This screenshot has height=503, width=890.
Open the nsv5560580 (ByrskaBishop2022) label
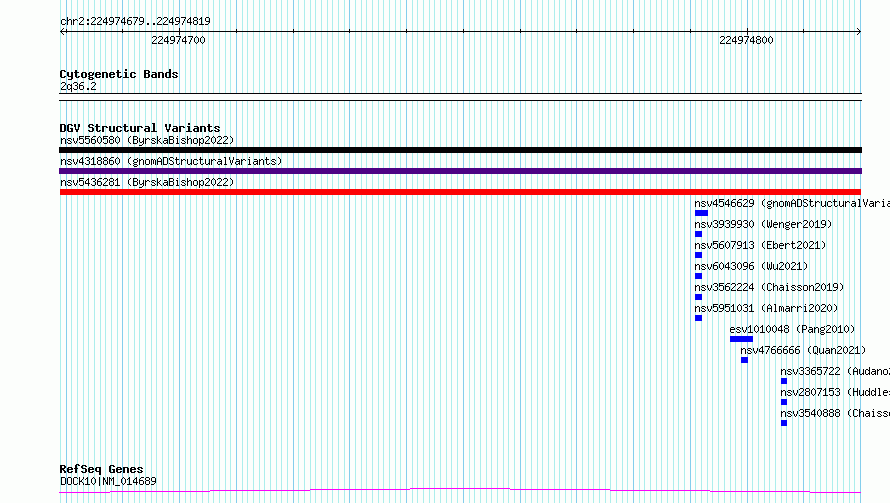pos(147,140)
